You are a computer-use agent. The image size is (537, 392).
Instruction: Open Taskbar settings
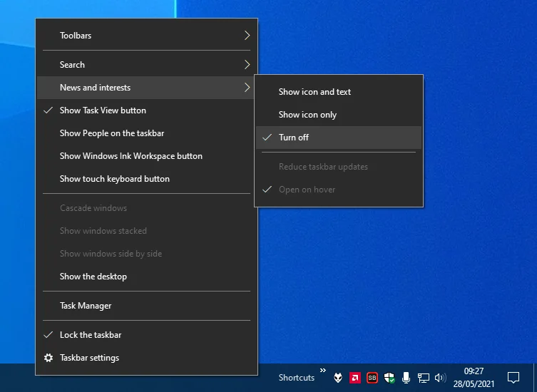tap(147, 358)
